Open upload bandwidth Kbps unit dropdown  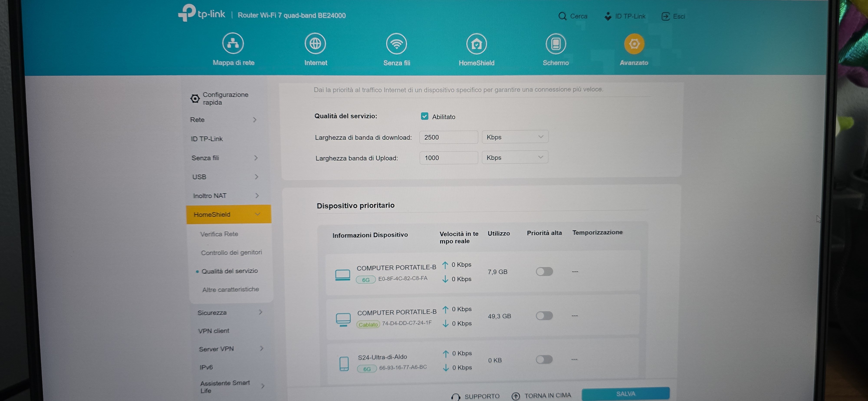click(x=515, y=157)
